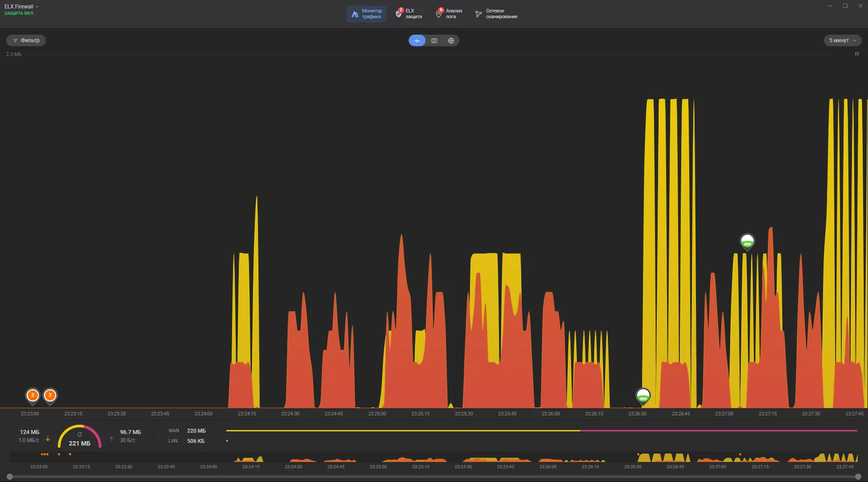The height and width of the screenshot is (482, 868).
Task: Go to the Сетевое сканирование tab
Action: [496, 14]
